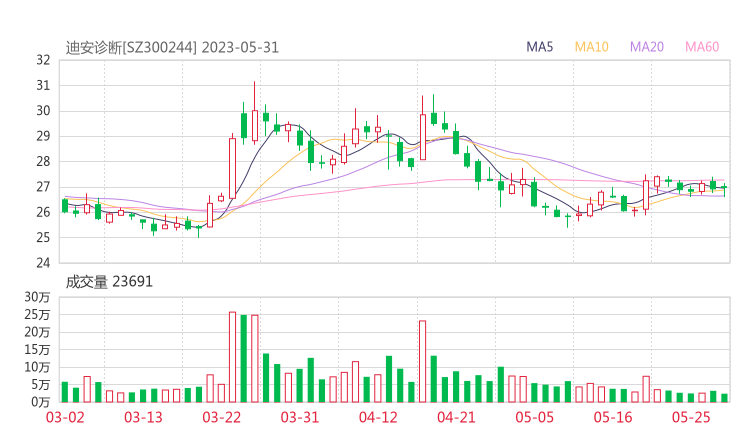Click the 5万 volume axis label
Image resolution: width=740 pixels, height=440 pixels.
point(41,385)
